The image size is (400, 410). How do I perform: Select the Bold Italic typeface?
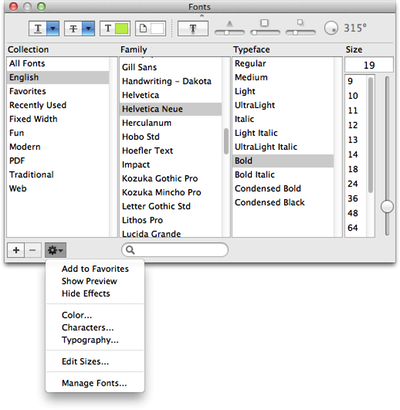283,175
